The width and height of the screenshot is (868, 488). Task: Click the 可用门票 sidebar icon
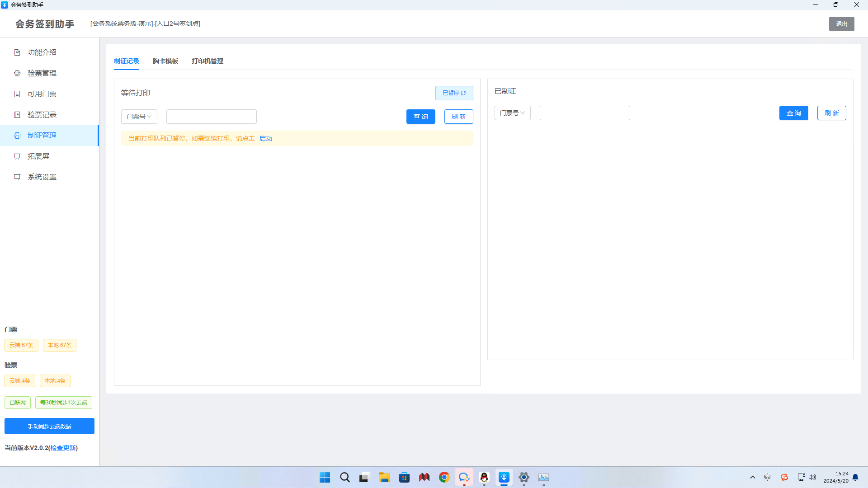pos(17,94)
